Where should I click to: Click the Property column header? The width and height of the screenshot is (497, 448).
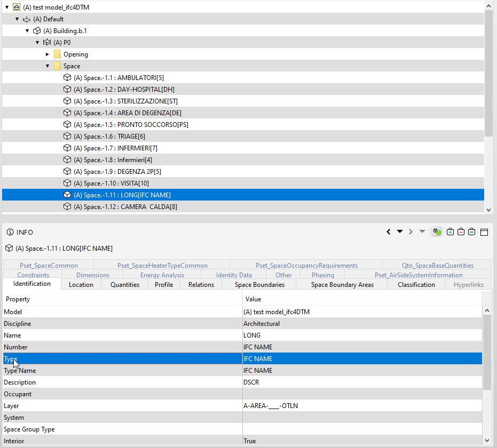(123, 299)
